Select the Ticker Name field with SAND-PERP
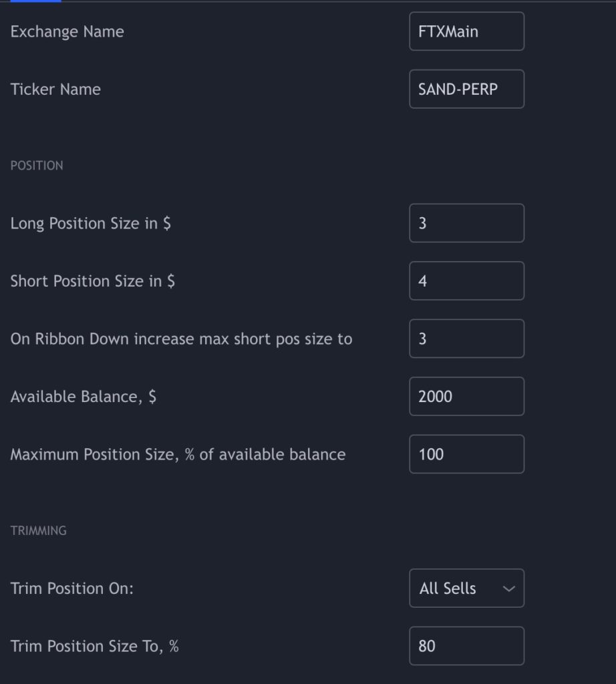 [x=466, y=89]
